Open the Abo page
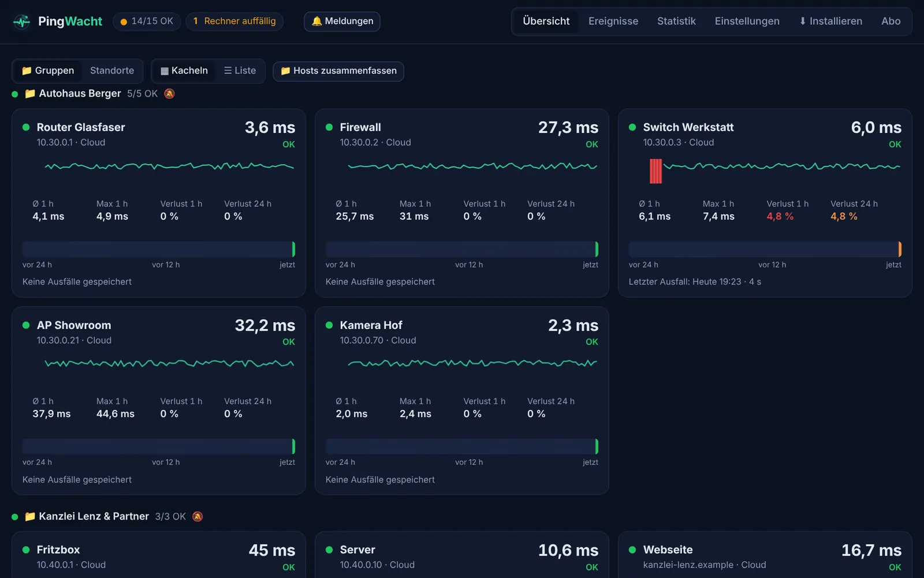Viewport: 924px width, 578px height. [x=891, y=21]
